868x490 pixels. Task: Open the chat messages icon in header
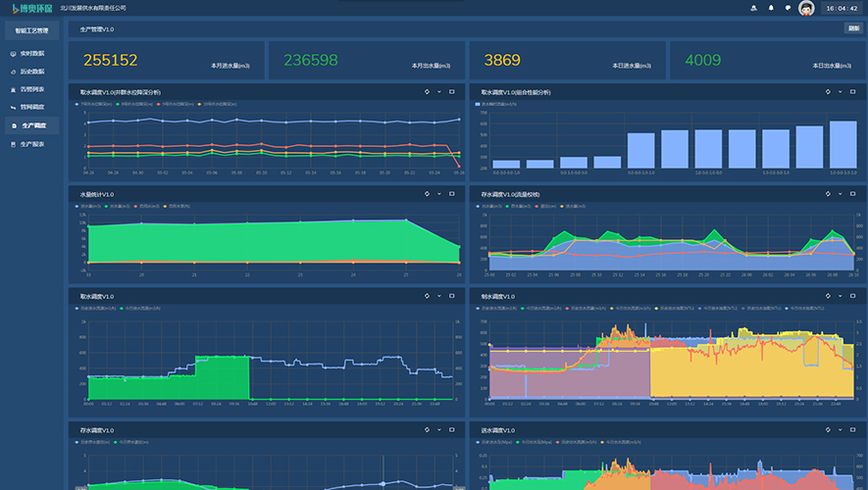coord(789,8)
